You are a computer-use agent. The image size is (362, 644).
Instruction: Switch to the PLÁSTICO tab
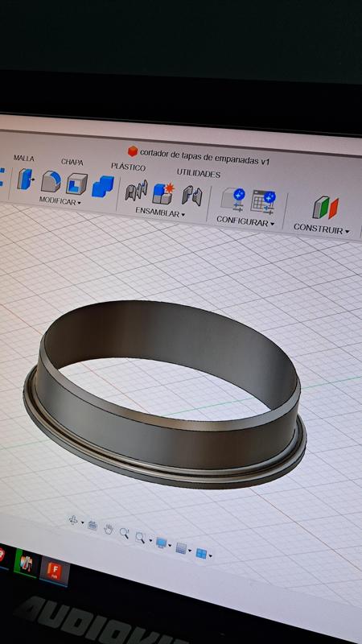pos(128,167)
